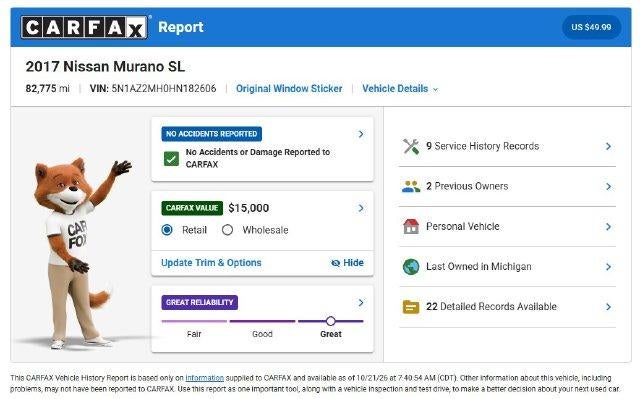Click the globe icon beside Last Owned in Michigan

[411, 267]
